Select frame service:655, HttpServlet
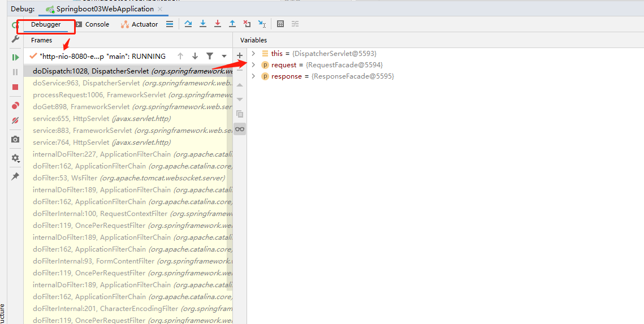The height and width of the screenshot is (324, 644). click(x=128, y=119)
